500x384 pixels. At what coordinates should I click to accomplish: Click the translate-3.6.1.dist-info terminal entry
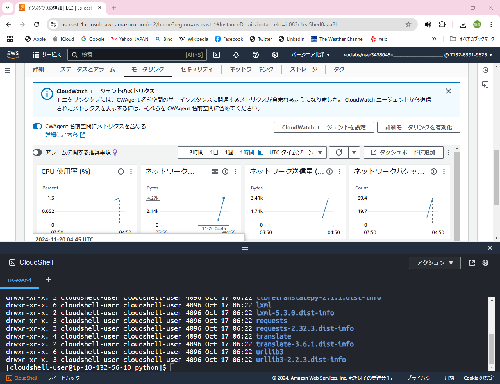[305, 344]
